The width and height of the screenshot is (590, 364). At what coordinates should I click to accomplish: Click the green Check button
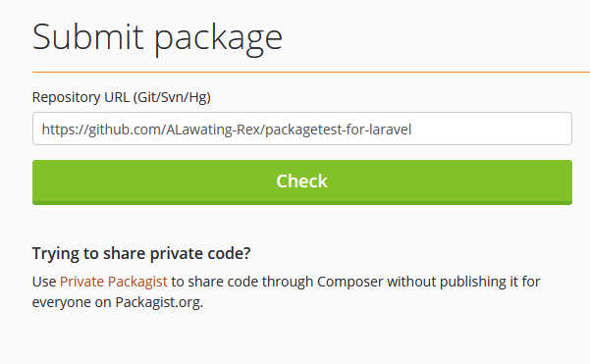tap(302, 182)
